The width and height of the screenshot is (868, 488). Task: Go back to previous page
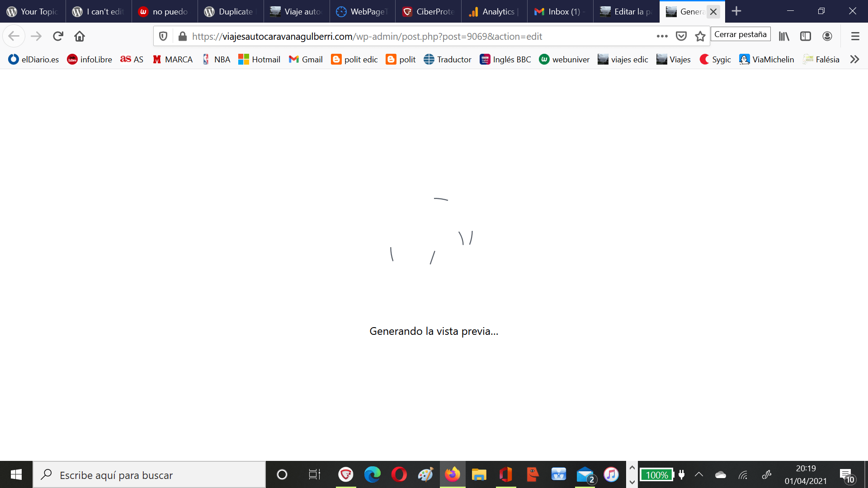(x=14, y=36)
